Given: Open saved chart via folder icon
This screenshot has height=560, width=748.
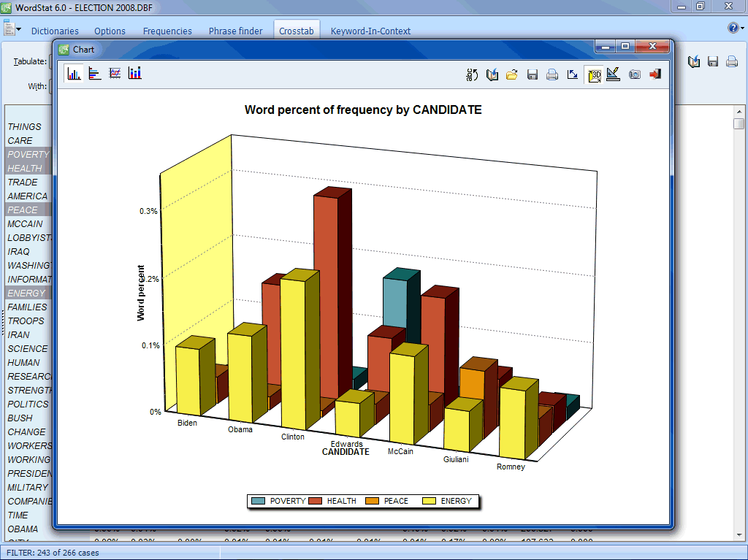Looking at the screenshot, I should [512, 74].
